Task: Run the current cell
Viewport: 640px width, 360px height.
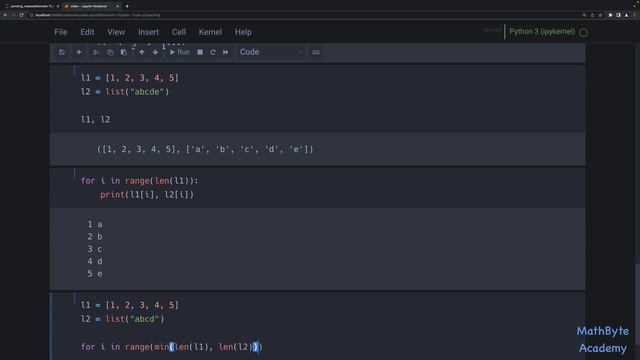Action: tap(180, 52)
